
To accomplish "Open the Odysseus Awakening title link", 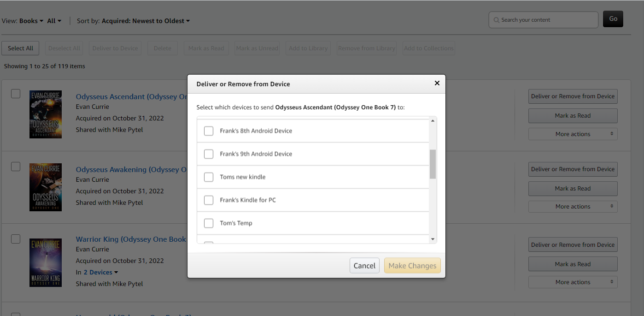I will [132, 170].
